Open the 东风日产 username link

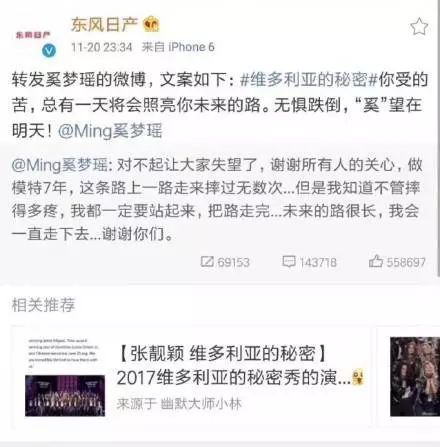[104, 24]
